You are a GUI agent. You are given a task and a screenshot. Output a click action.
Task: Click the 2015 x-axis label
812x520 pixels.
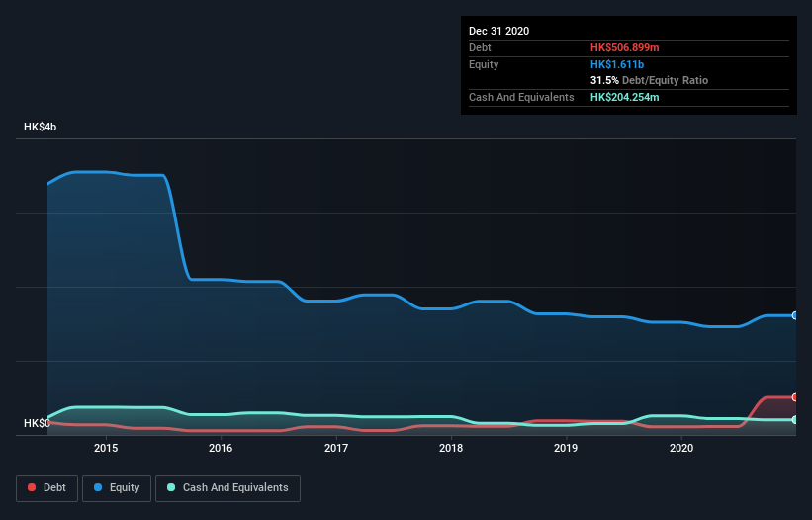tap(106, 448)
